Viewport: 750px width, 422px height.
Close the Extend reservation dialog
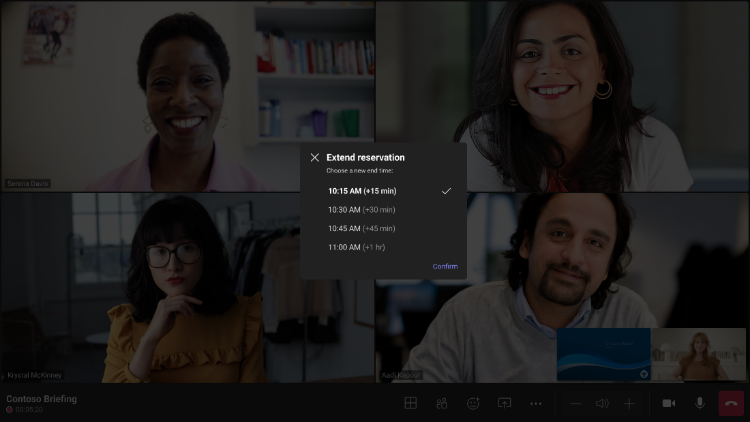(314, 157)
